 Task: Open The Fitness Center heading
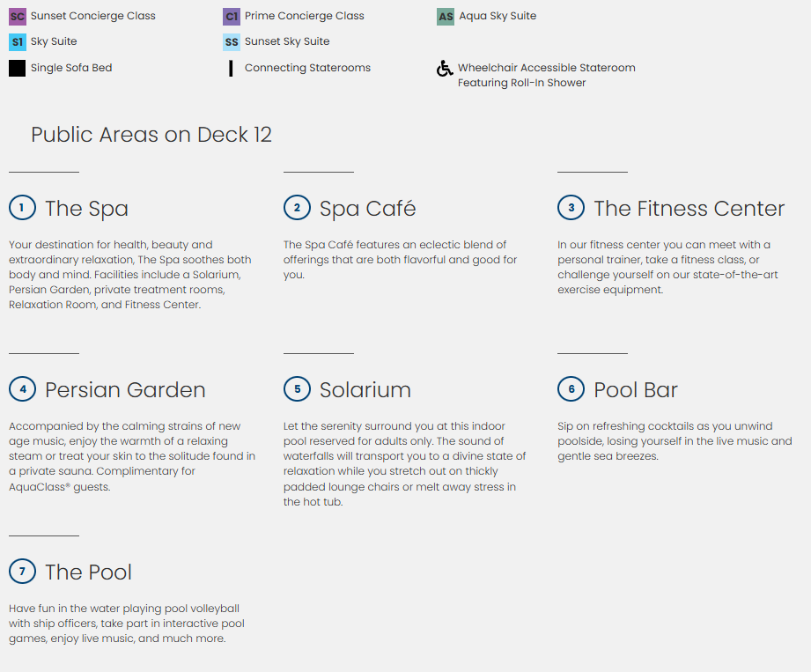pos(689,209)
